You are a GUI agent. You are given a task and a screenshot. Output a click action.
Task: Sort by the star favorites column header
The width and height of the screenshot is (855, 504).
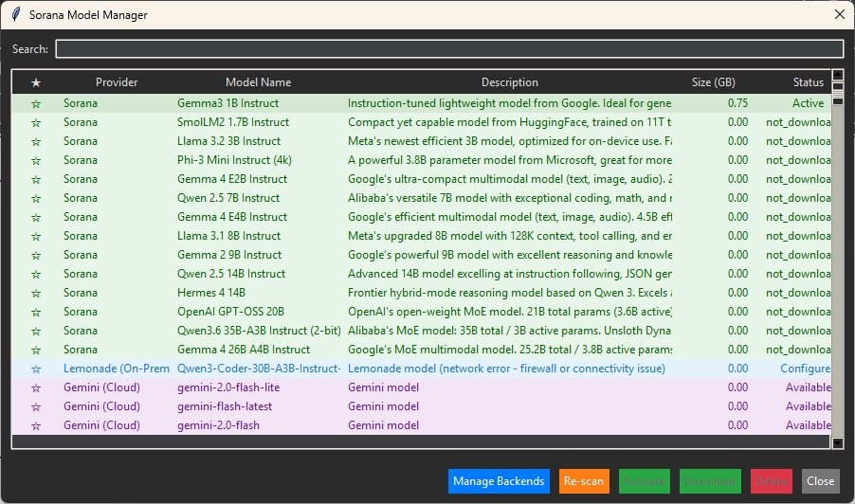pos(36,82)
